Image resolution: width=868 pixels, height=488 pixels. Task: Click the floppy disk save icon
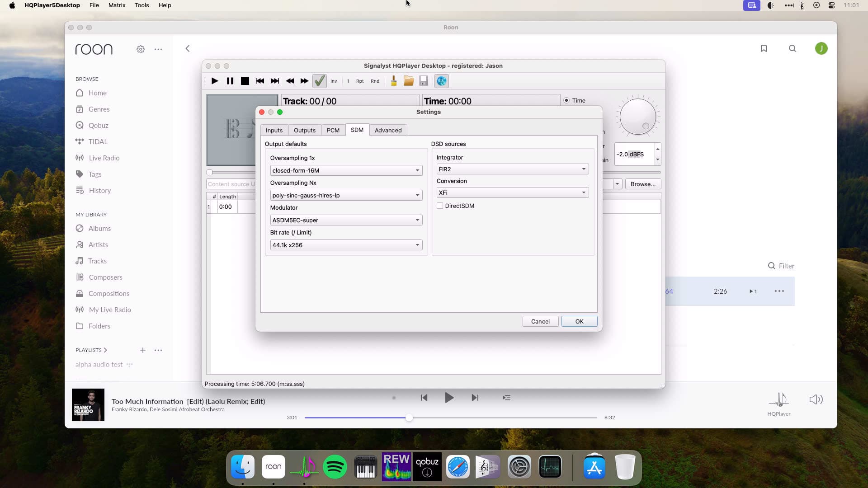[424, 81]
